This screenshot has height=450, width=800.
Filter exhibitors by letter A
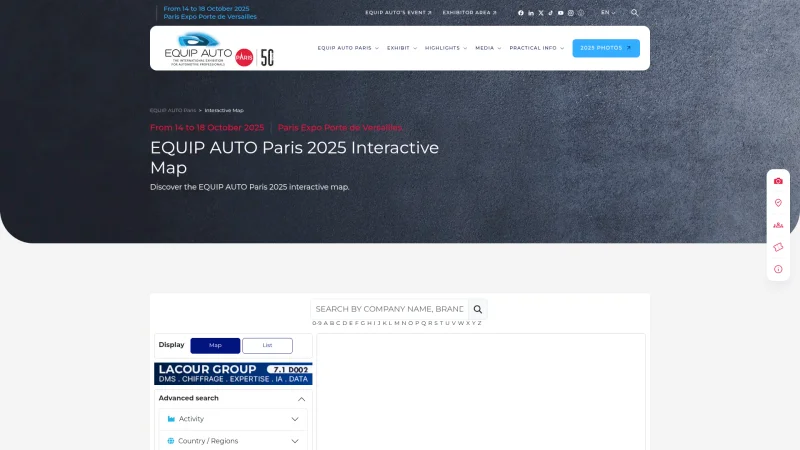click(326, 323)
